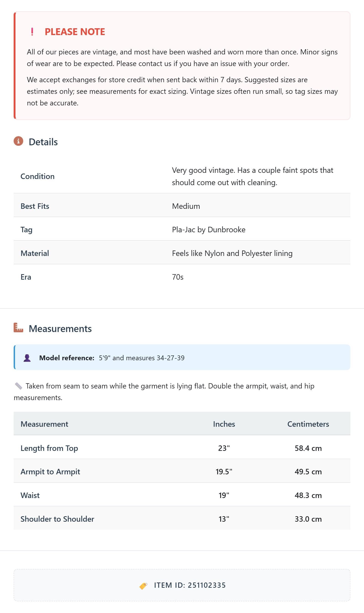This screenshot has width=364, height=613.
Task: Click the red exclamation mark icon
Action: (x=32, y=32)
